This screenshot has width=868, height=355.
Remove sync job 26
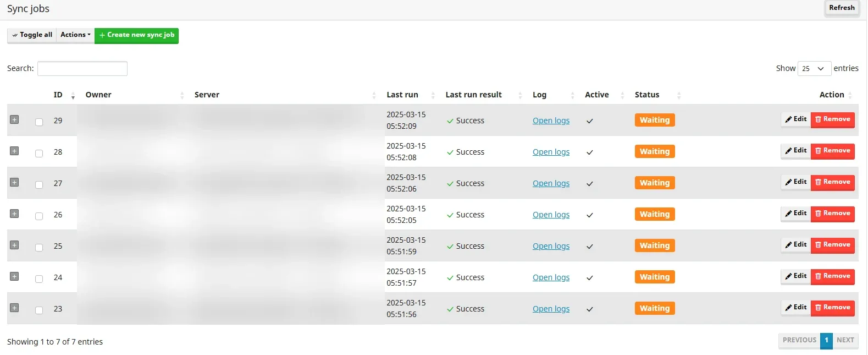click(x=832, y=214)
